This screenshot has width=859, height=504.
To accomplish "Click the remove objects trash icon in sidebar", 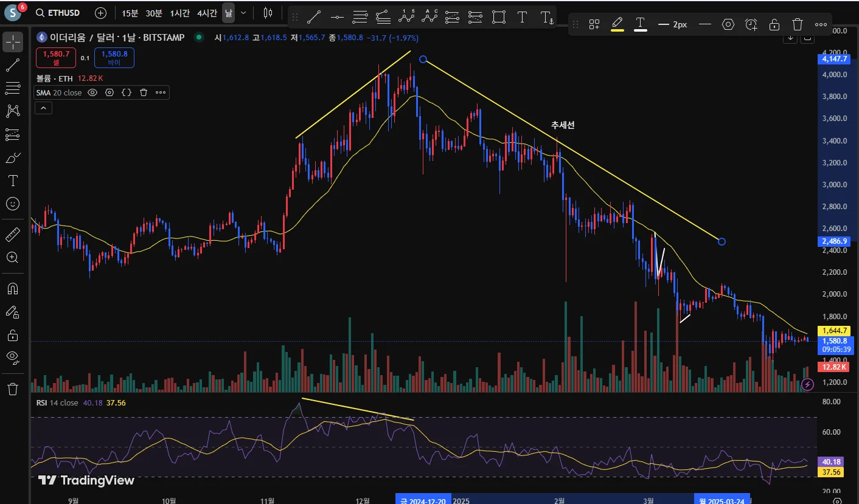I will (x=13, y=389).
